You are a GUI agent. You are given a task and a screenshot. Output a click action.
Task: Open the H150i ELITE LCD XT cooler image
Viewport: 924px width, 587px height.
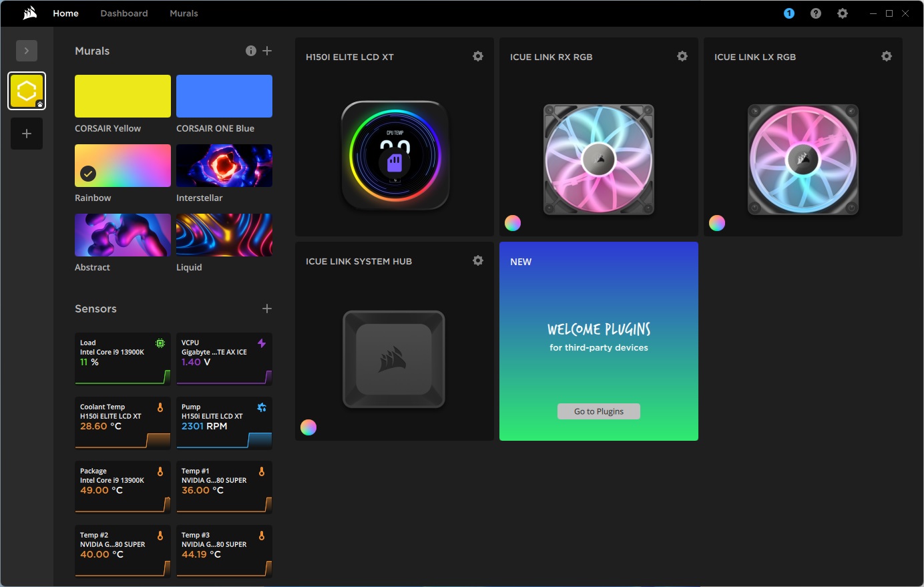point(395,155)
